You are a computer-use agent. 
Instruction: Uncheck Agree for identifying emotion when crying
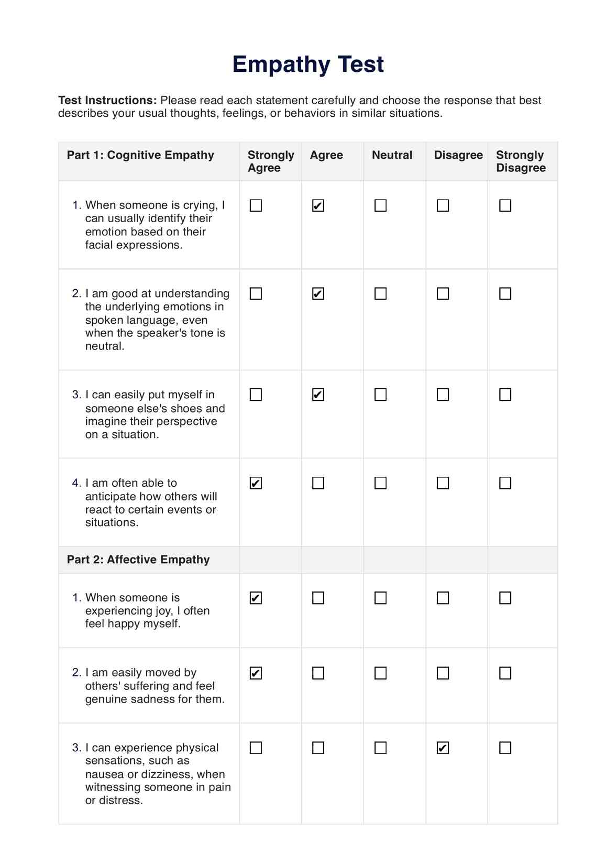click(318, 205)
